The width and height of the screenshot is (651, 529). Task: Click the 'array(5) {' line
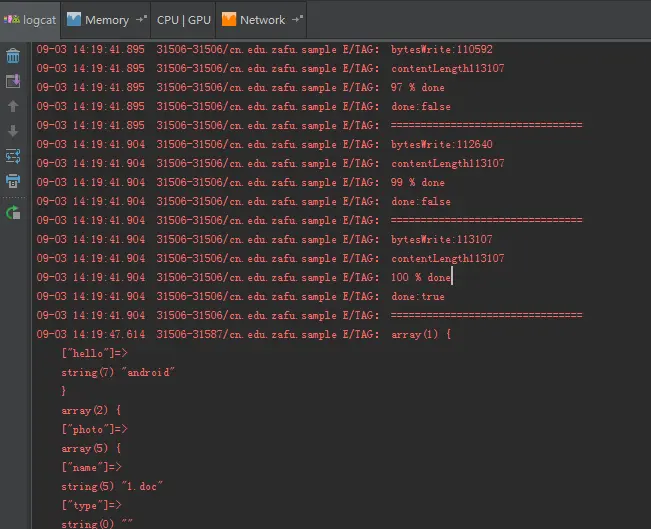91,448
